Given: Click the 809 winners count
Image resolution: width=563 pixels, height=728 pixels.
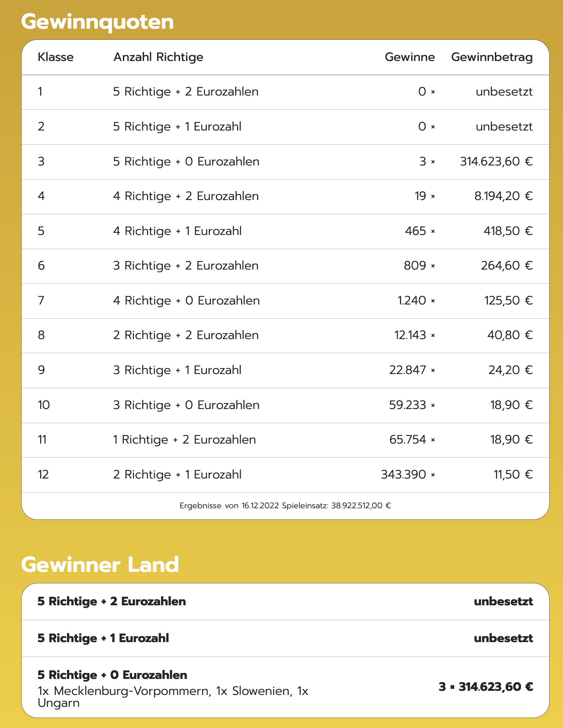Looking at the screenshot, I should tap(415, 265).
